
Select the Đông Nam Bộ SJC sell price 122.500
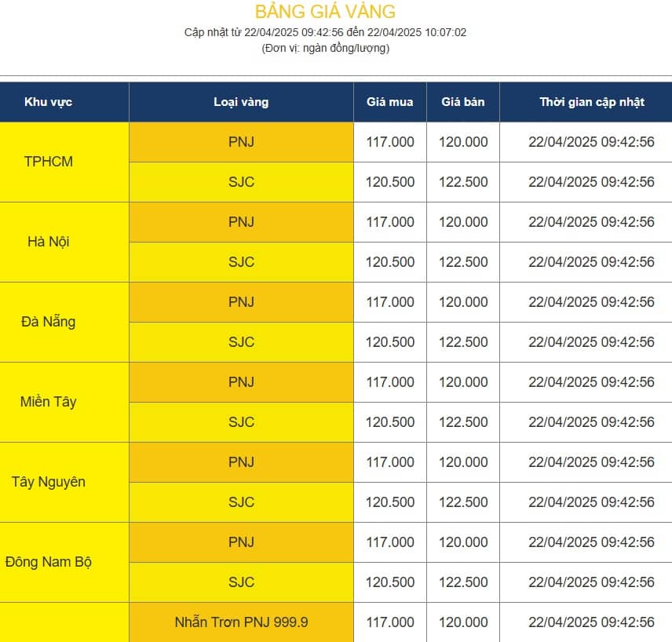click(463, 582)
